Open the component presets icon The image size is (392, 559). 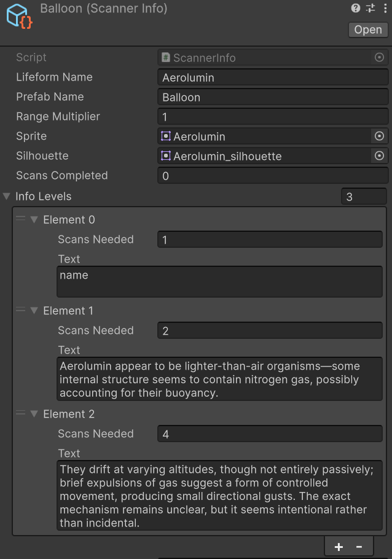click(x=370, y=8)
